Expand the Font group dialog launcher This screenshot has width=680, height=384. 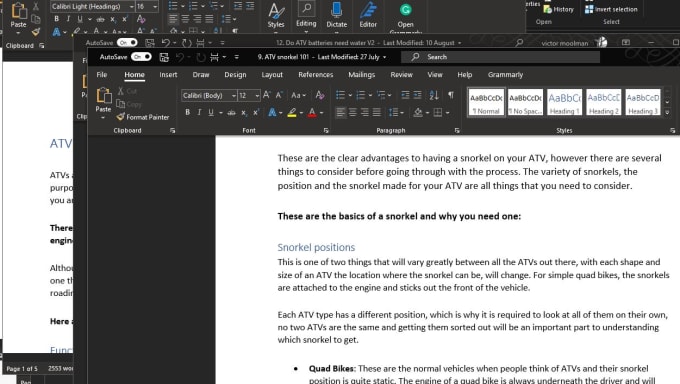pyautogui.click(x=326, y=131)
